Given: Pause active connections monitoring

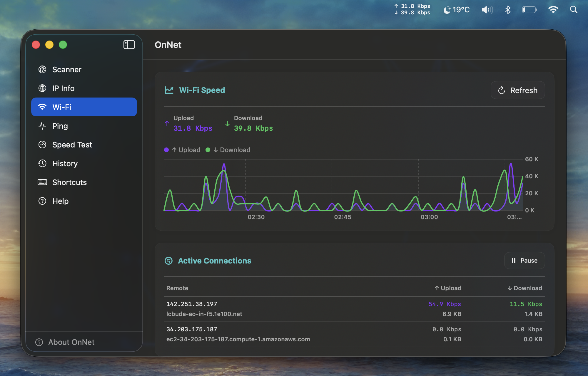Looking at the screenshot, I should [x=524, y=261].
